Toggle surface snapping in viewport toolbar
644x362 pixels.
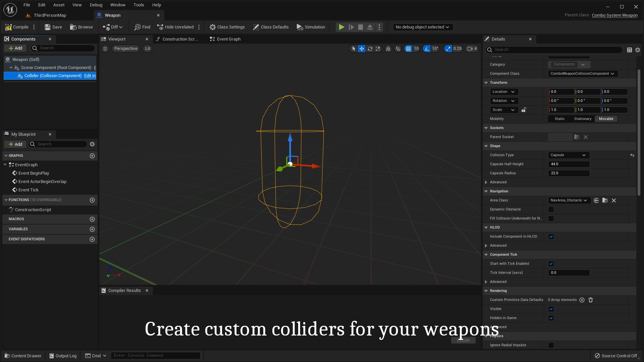point(398,49)
